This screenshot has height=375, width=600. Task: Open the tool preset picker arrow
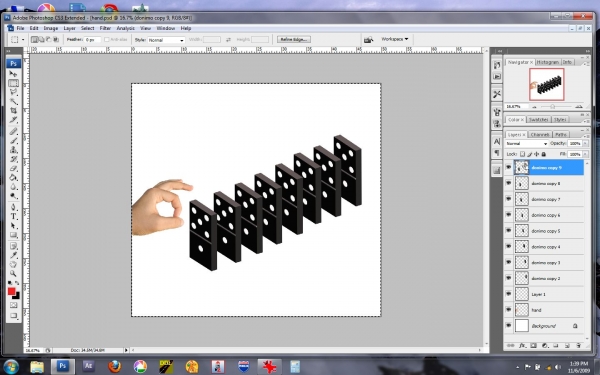(23, 39)
